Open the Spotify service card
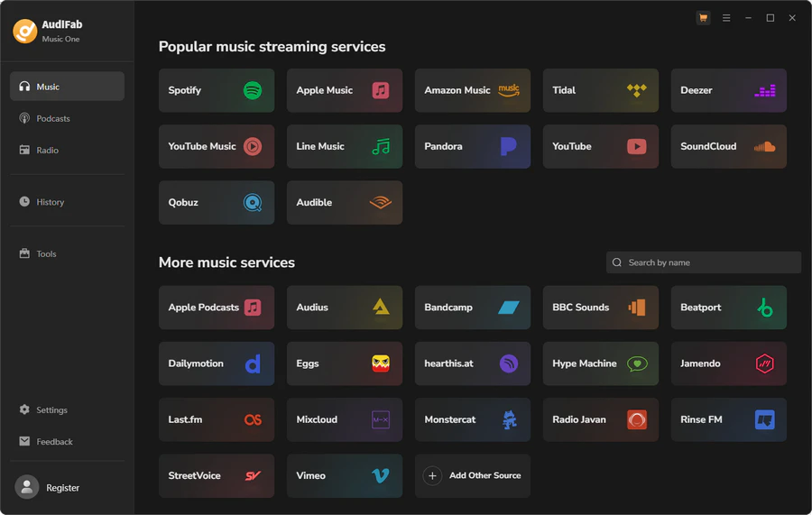Image resolution: width=812 pixels, height=515 pixels. [x=217, y=90]
